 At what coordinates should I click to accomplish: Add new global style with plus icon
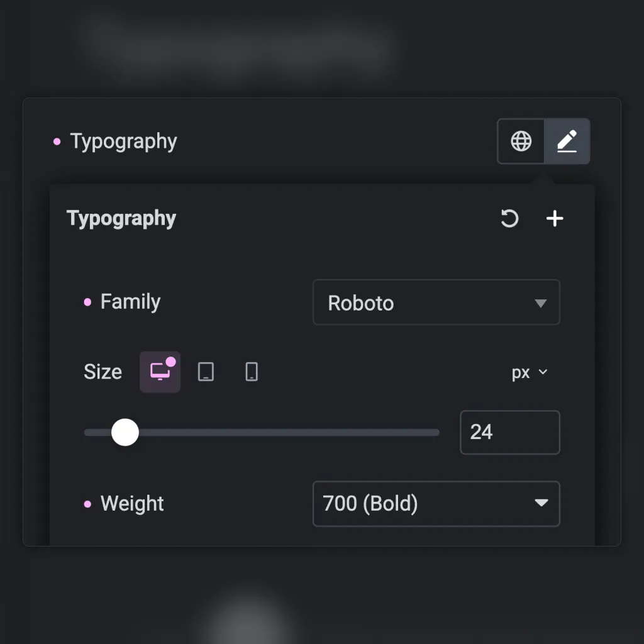pyautogui.click(x=555, y=218)
